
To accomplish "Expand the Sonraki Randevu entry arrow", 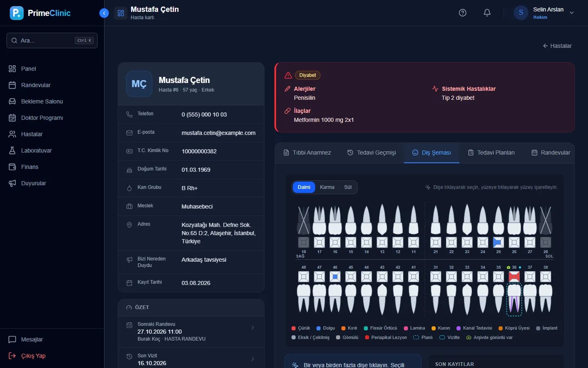I will [x=252, y=328].
